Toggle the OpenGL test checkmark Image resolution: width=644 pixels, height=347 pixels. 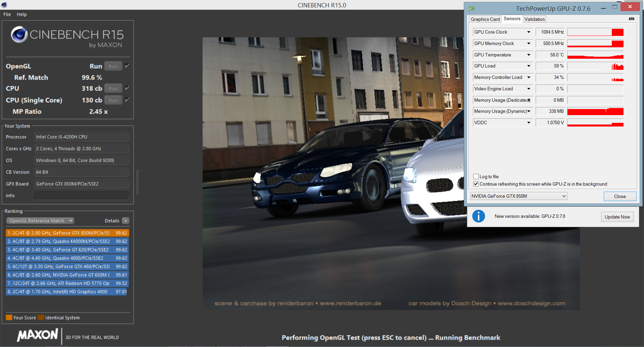127,66
